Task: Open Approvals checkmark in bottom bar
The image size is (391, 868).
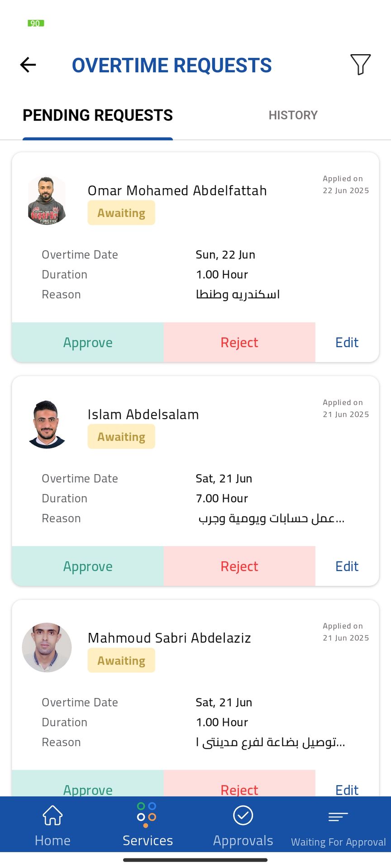Action: 243,826
